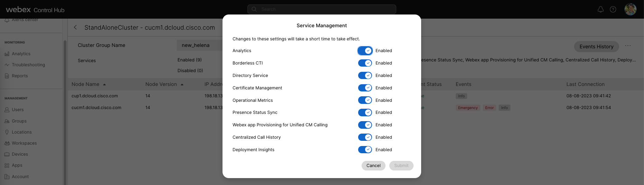644x185 pixels.
Task: Disable the Analytics service toggle
Action: [365, 51]
